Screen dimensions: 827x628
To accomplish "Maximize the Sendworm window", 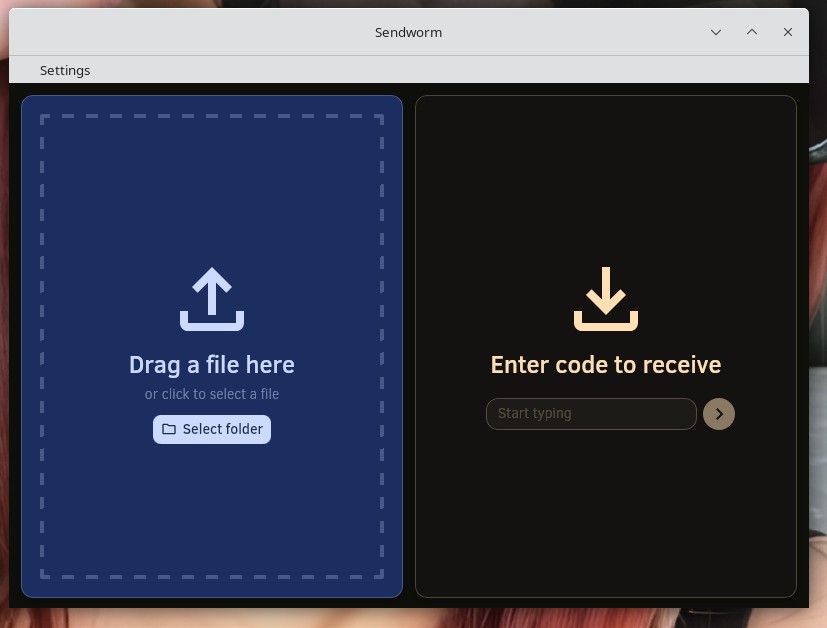I will coord(752,32).
